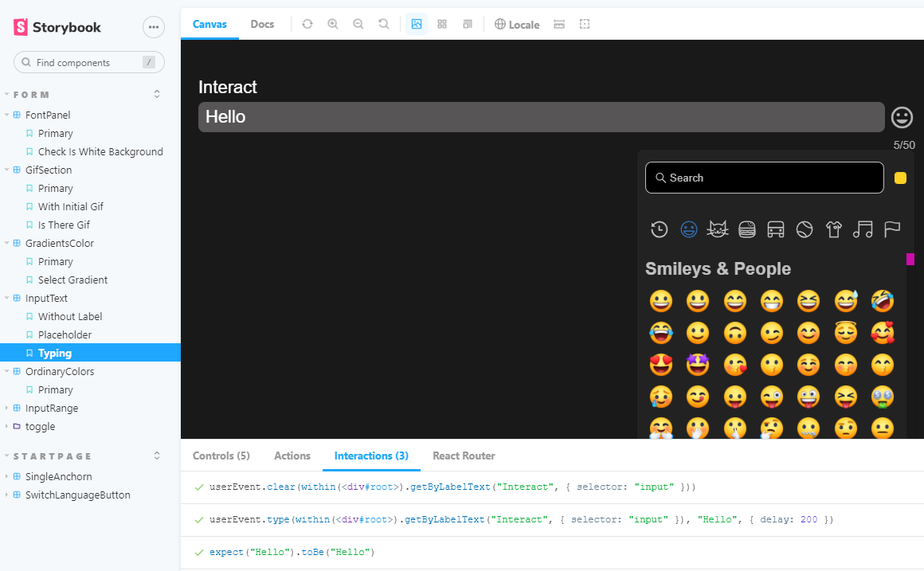Collapse the GradientsColor component
This screenshot has height=571, width=924.
tap(60, 244)
